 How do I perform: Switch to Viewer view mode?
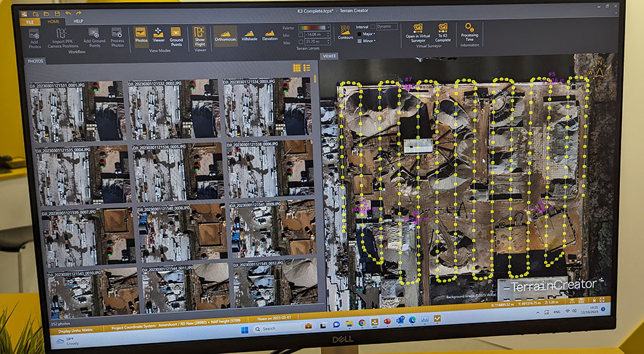click(158, 35)
